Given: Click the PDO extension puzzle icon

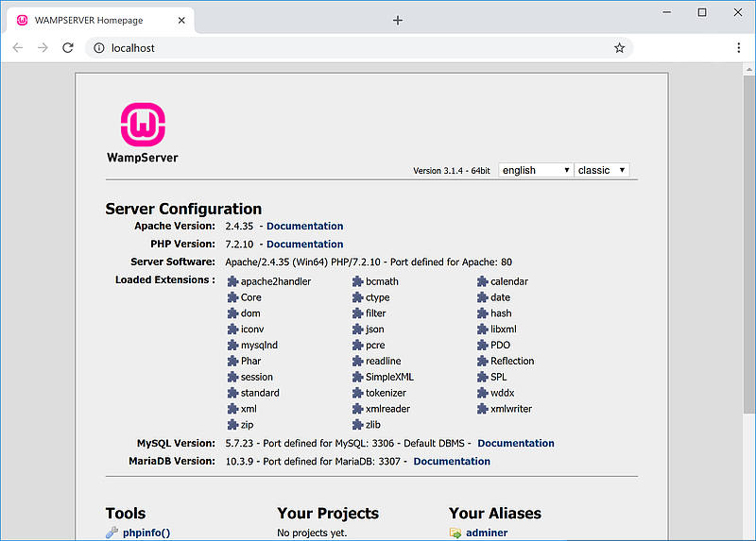Looking at the screenshot, I should [x=483, y=345].
